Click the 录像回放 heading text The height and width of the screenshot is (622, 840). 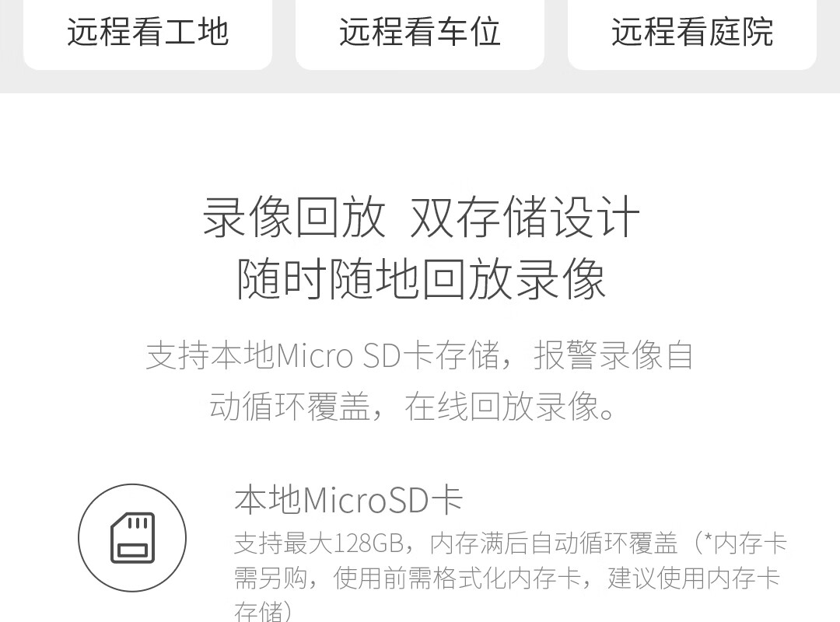[x=294, y=216]
